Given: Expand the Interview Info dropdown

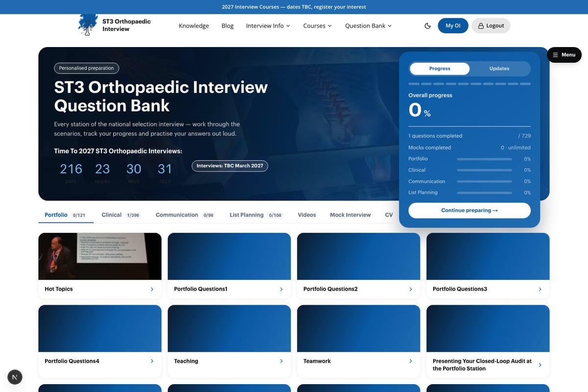Looking at the screenshot, I should [x=268, y=26].
